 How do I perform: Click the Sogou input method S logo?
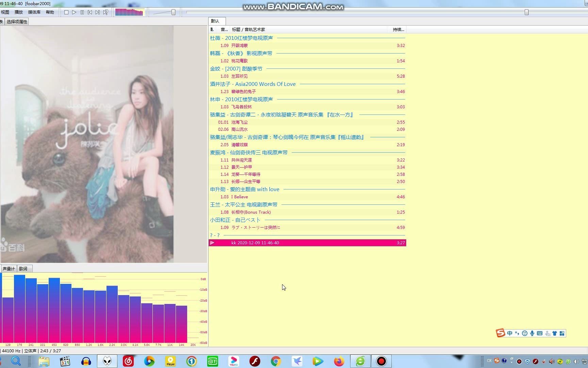pyautogui.click(x=500, y=333)
